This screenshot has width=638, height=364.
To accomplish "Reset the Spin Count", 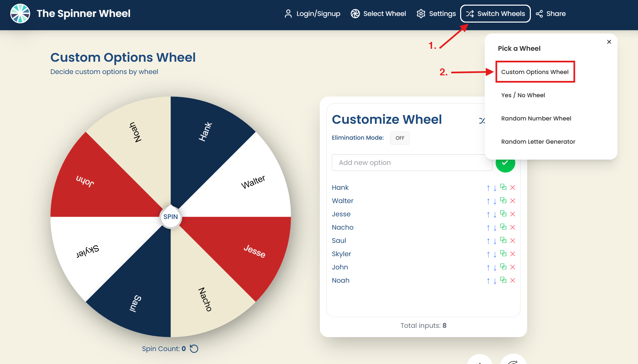I will (x=194, y=348).
